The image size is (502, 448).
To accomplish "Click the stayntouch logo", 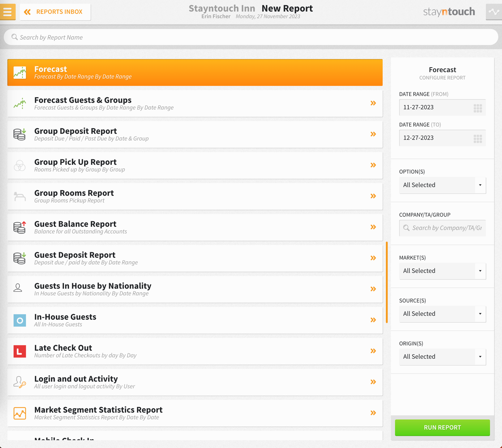I will [449, 12].
